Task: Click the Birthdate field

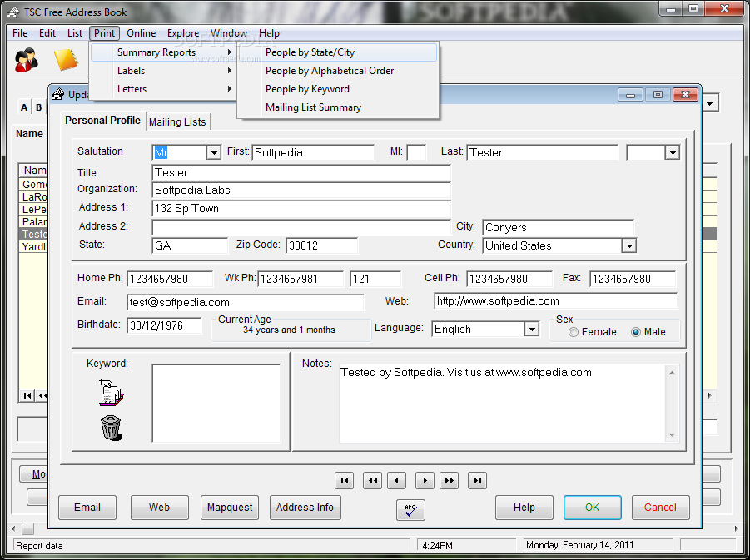Action: click(x=164, y=325)
